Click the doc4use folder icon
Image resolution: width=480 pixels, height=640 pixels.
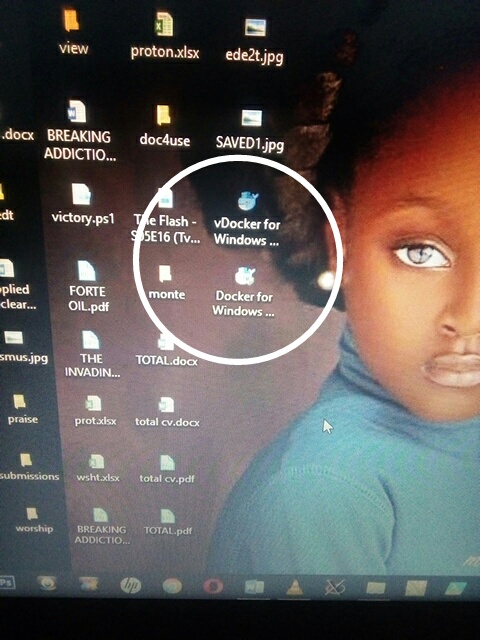click(164, 126)
